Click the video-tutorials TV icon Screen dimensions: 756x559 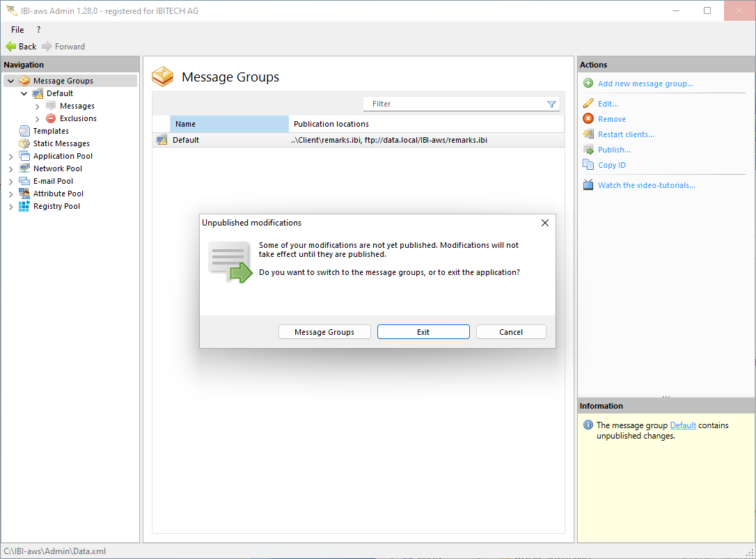(x=588, y=185)
